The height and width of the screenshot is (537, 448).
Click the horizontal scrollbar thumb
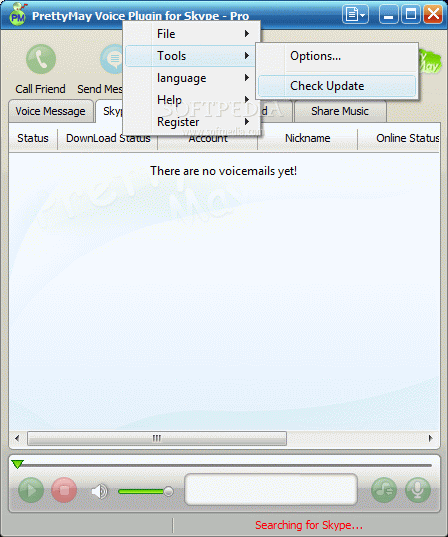click(x=157, y=438)
